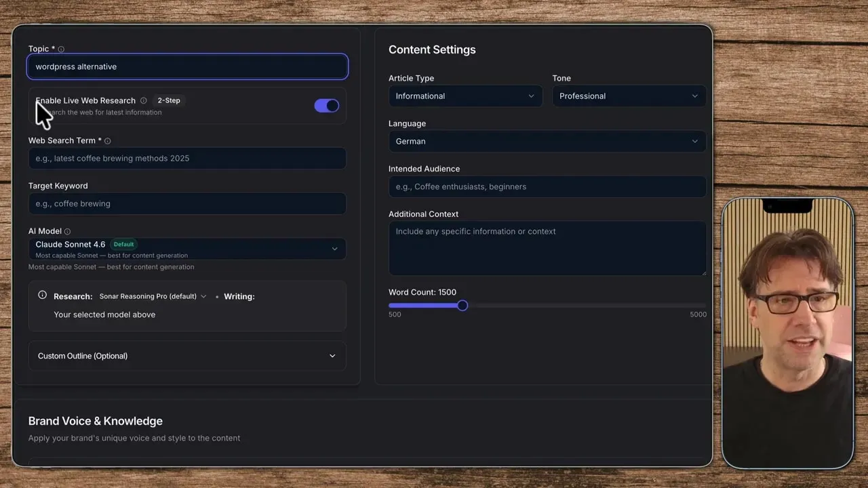Change the Sonar Reasoning Pro research model
Screen dimensions: 868x488
153,297
